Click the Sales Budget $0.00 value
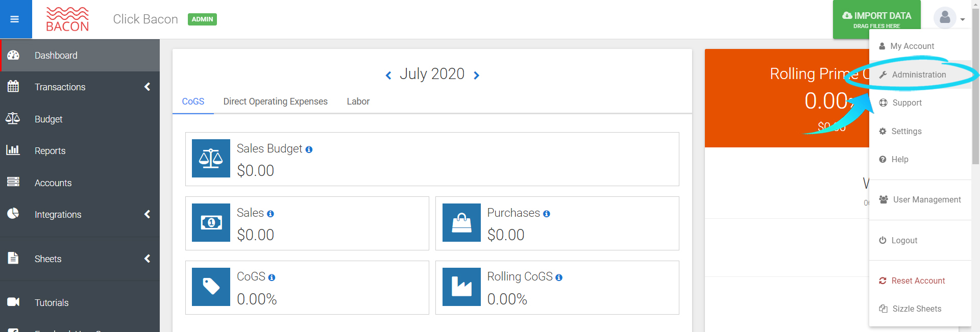 point(255,170)
